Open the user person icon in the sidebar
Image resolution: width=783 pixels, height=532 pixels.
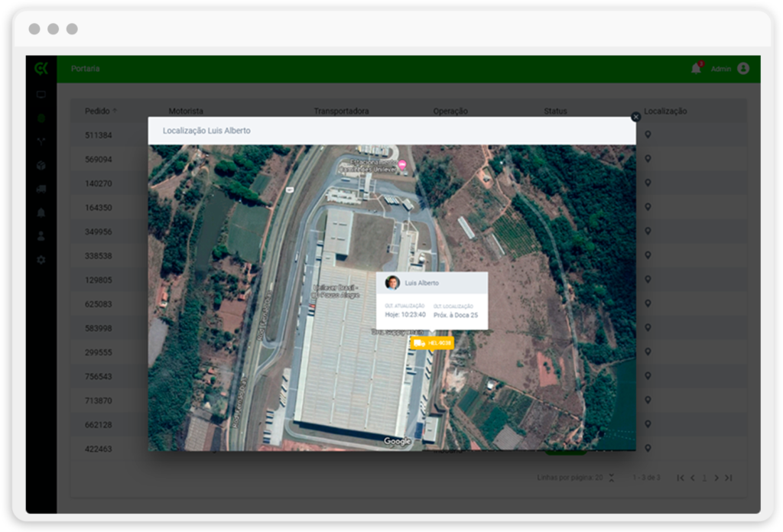click(41, 236)
